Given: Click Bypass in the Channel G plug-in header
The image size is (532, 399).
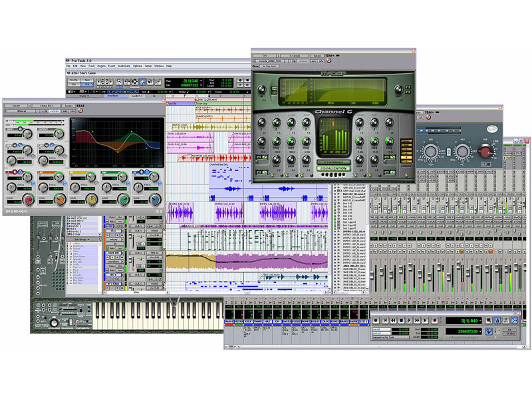Looking at the screenshot, I should 317,56.
